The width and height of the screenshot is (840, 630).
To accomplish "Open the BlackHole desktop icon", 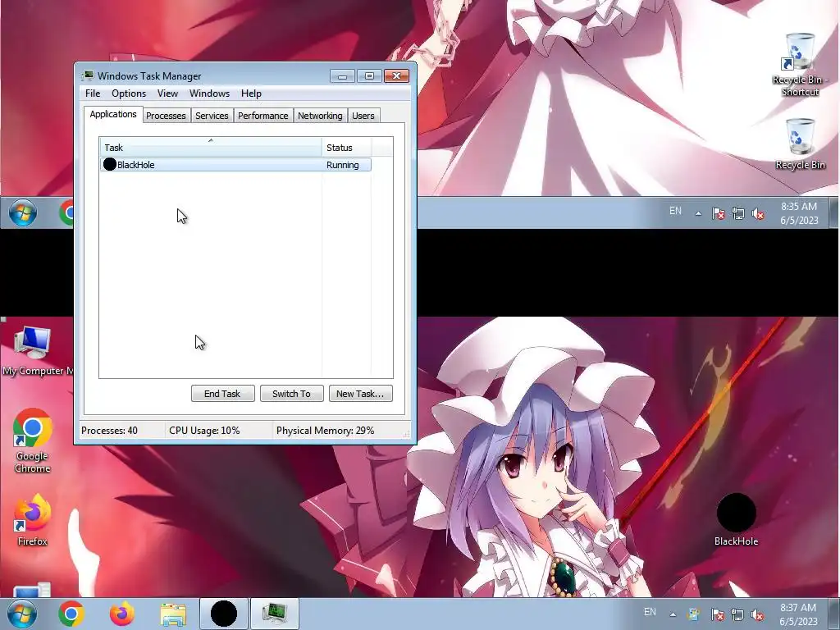I will point(736,519).
